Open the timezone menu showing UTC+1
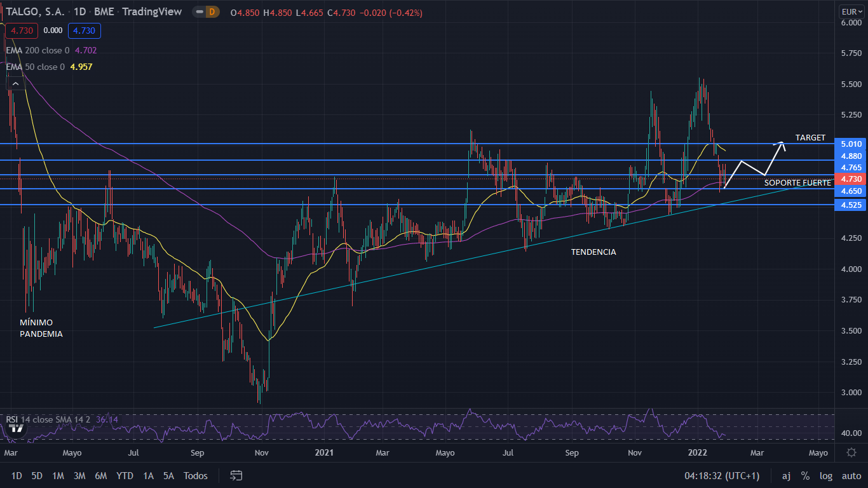 (722, 476)
